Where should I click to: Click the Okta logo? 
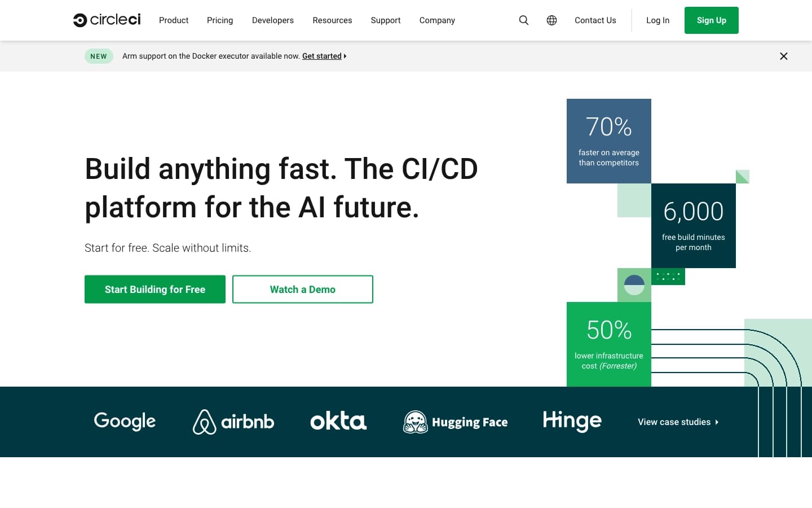coord(338,421)
